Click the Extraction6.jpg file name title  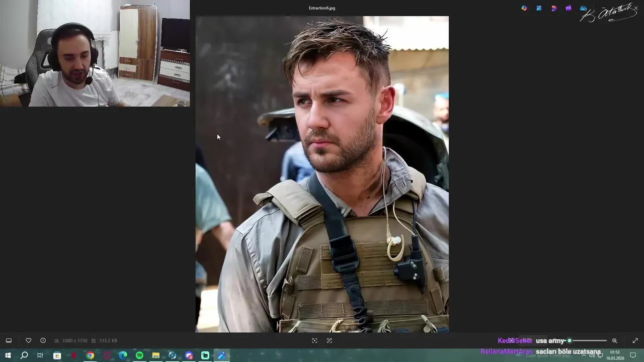(322, 8)
